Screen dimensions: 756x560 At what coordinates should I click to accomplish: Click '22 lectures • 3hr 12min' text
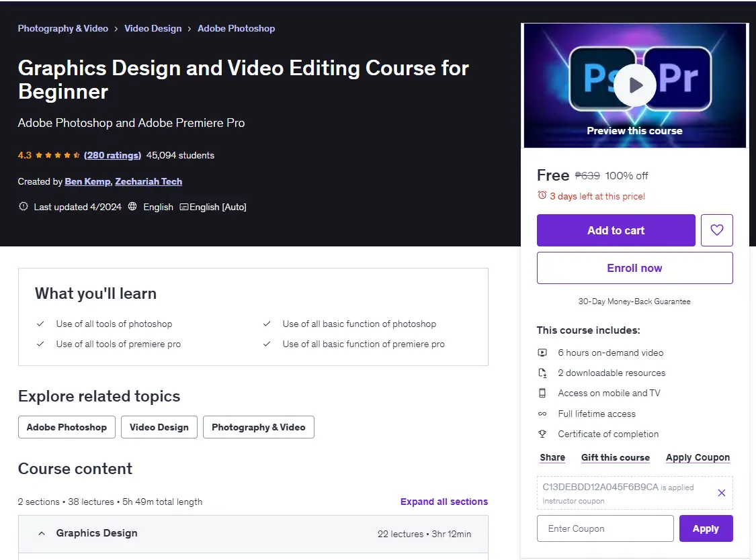point(424,534)
